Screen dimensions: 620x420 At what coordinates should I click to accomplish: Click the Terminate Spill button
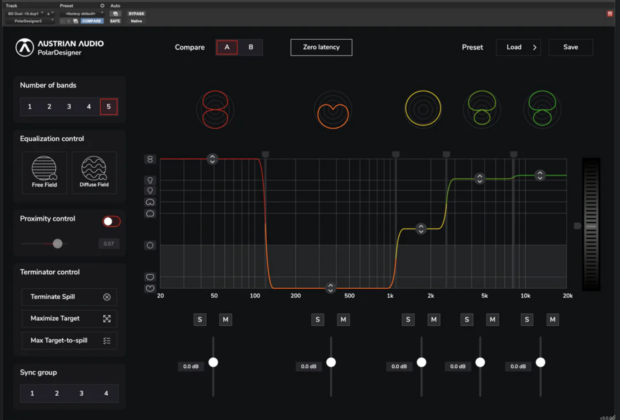point(69,297)
